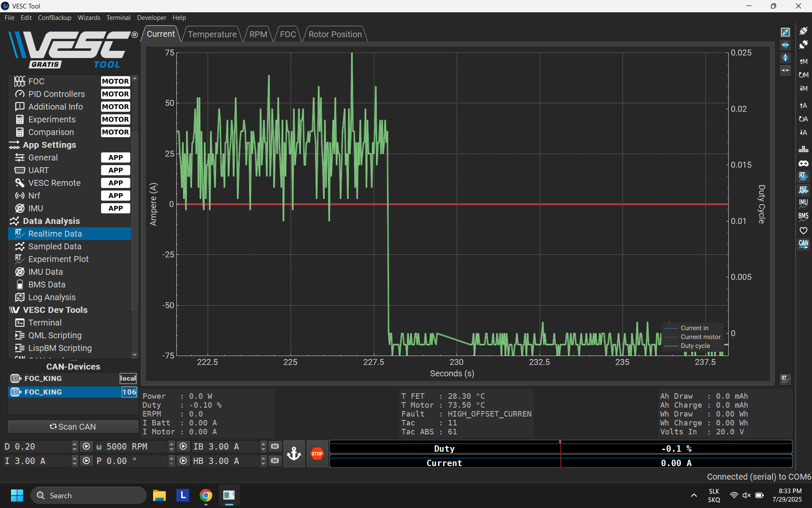Screen dimensions: 812x508
Task: Run duty cycle D 0.20 play button
Action: [86, 447]
